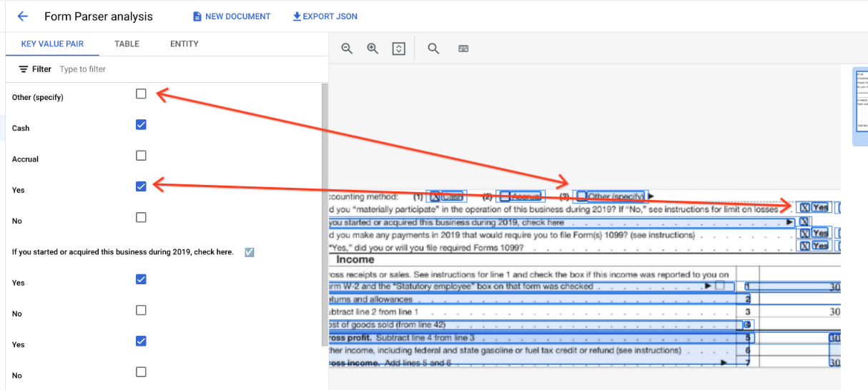Click highlighted 'Accrual' field in document preview

coord(521,196)
